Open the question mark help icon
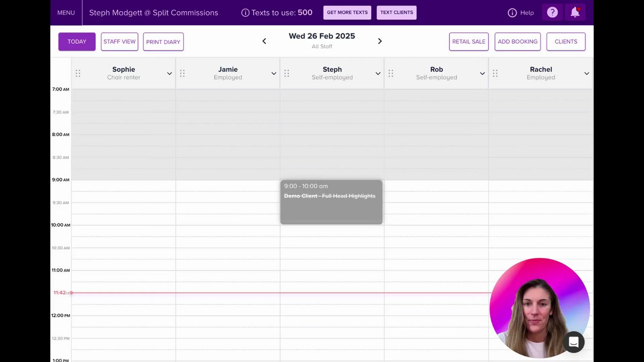Viewport: 644px width, 362px height. 552,13
